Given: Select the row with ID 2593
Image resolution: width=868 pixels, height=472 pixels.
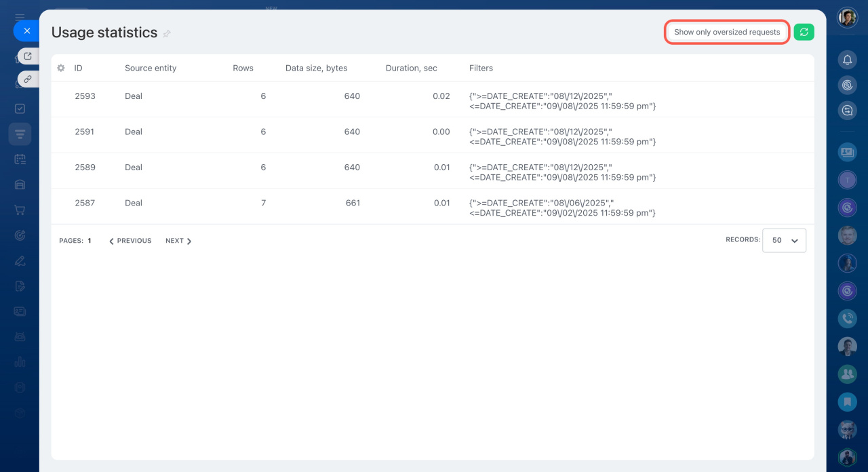Looking at the screenshot, I should click(85, 96).
